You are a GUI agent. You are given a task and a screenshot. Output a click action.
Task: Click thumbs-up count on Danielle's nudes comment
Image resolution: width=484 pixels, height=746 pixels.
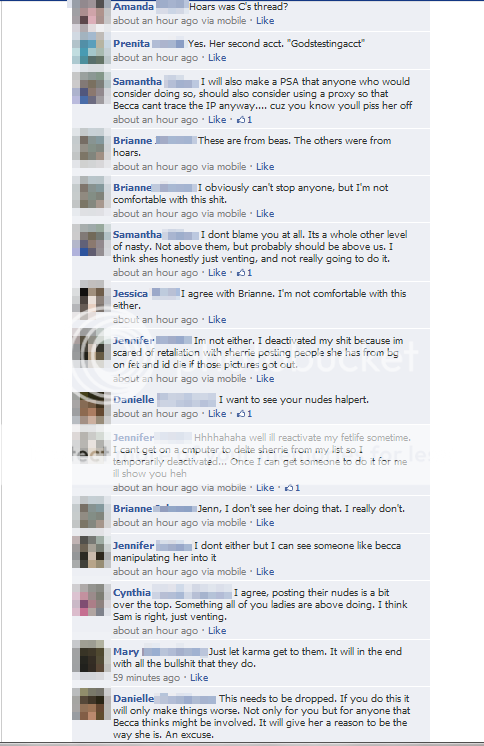pos(249,414)
